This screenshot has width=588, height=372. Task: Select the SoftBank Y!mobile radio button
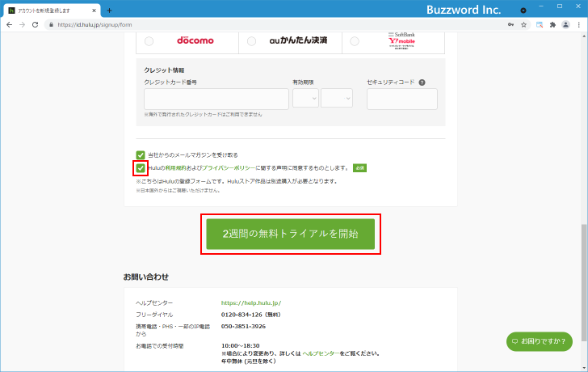[x=355, y=41]
